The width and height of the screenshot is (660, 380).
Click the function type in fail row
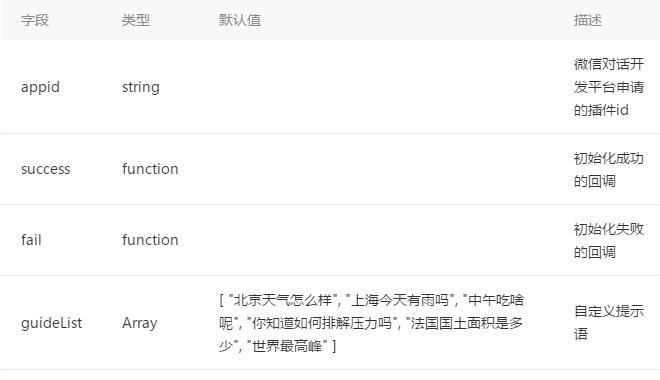(150, 240)
